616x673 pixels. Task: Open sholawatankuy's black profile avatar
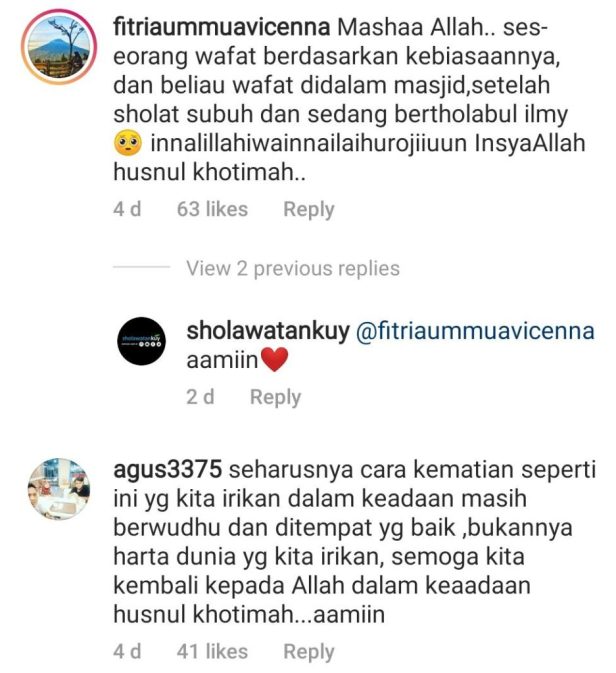pyautogui.click(x=142, y=341)
